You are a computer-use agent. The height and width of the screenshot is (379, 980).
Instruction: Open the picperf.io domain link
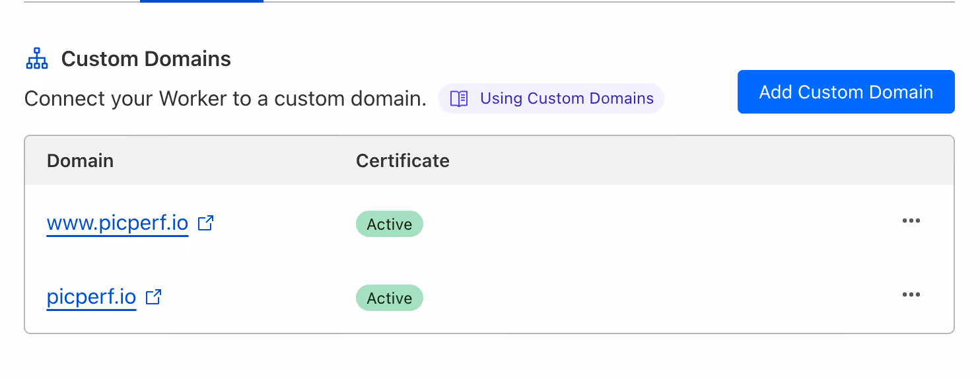(91, 297)
